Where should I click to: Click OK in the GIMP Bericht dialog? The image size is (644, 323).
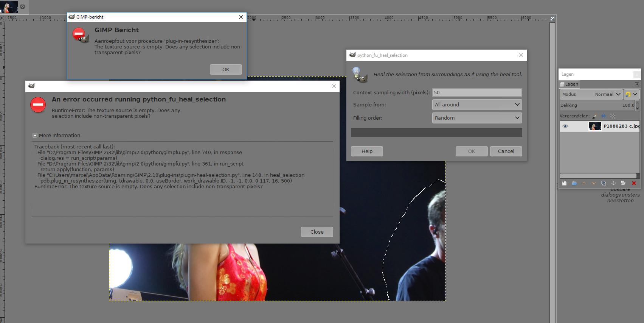pyautogui.click(x=226, y=69)
